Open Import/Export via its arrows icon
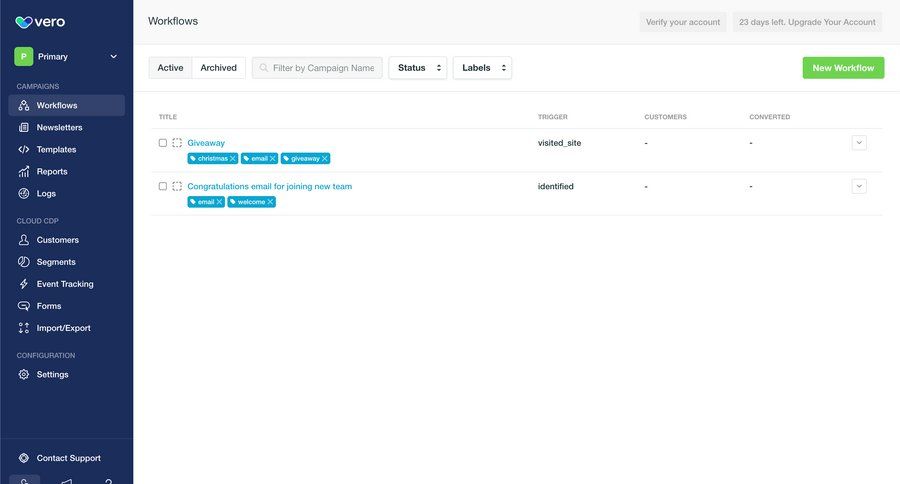 (24, 328)
